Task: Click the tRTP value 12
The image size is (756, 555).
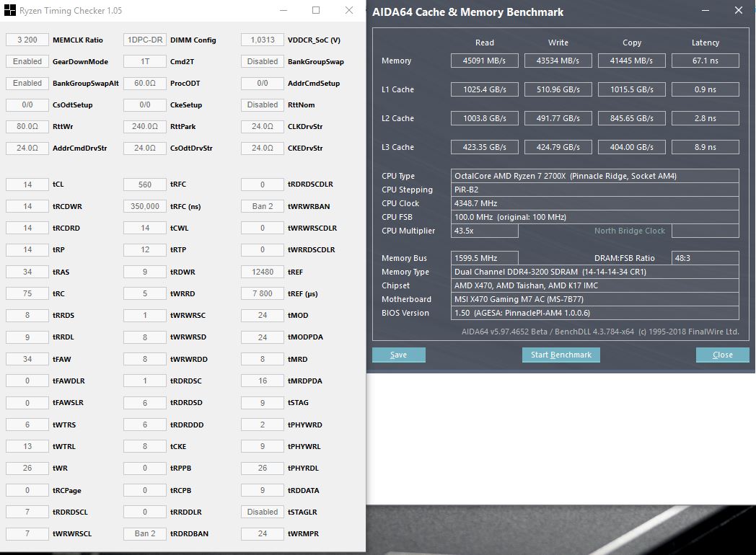Action: tap(145, 250)
